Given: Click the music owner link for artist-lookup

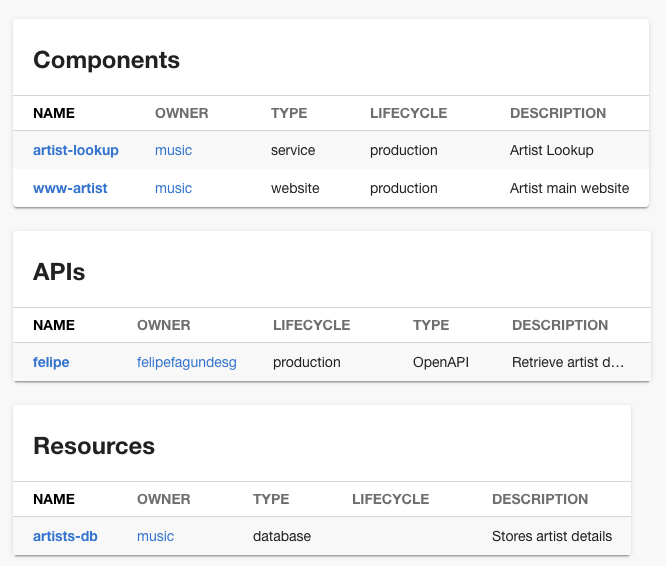Looking at the screenshot, I should pyautogui.click(x=173, y=151).
